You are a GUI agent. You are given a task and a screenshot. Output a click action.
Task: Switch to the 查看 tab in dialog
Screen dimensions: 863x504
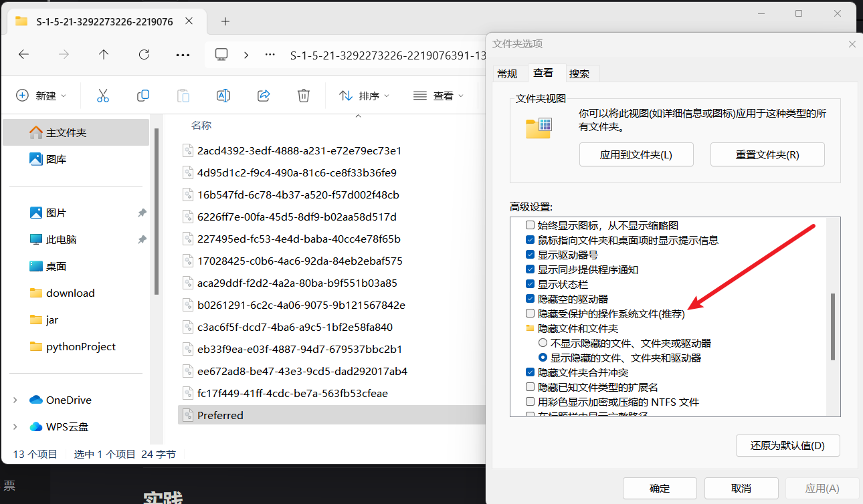tap(543, 73)
